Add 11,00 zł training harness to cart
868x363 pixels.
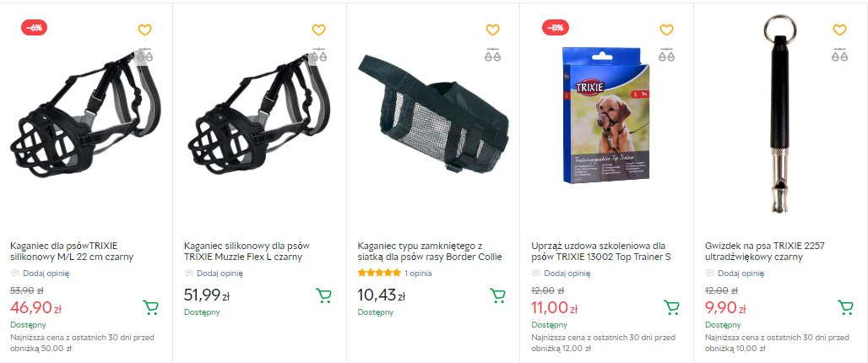point(671,307)
